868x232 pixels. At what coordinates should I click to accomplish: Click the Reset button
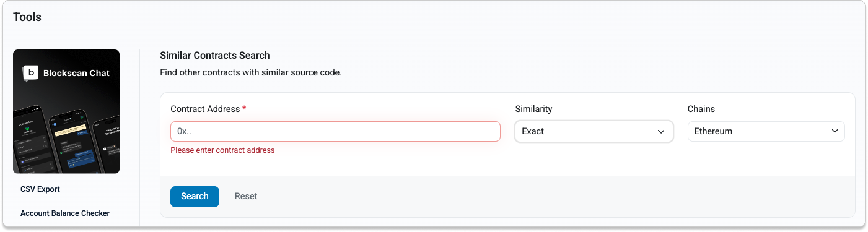coord(246,196)
